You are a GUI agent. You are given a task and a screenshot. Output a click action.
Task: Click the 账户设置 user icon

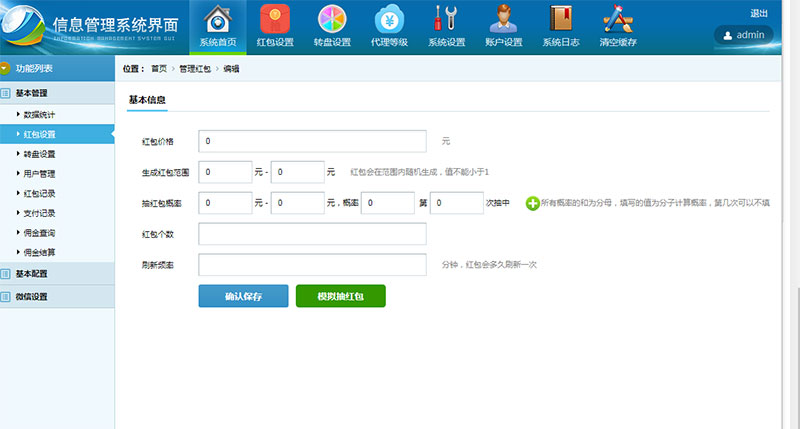point(503,20)
